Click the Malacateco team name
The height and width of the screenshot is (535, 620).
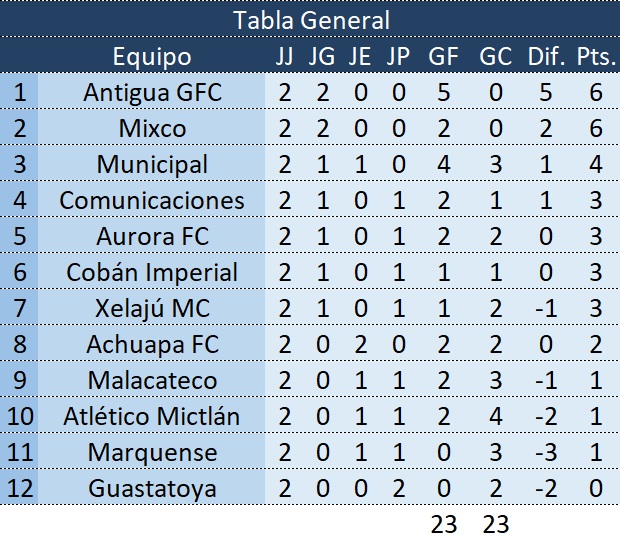(152, 381)
